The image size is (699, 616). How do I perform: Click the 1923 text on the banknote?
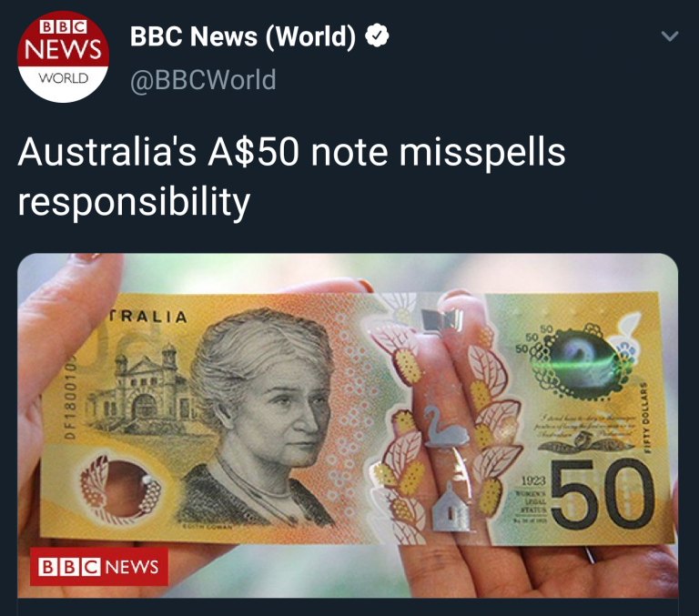click(533, 480)
